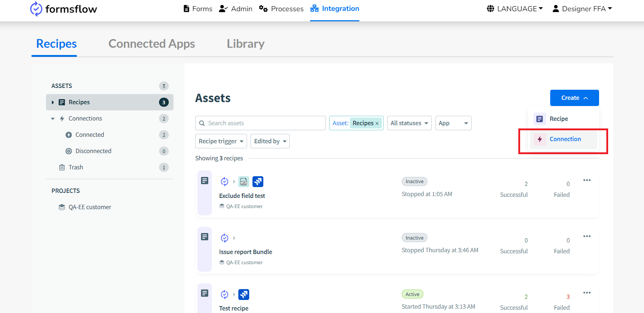Click the QA-EE customer project stack icon

click(x=62, y=207)
